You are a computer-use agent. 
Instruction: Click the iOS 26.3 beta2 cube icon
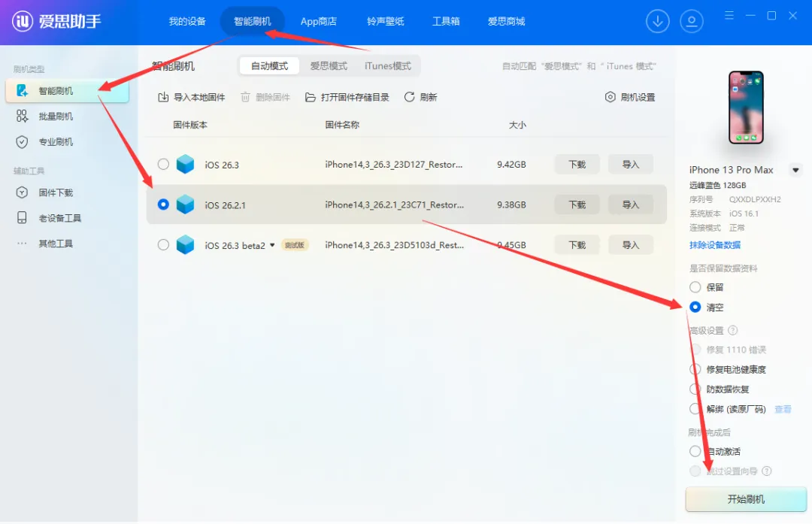pyautogui.click(x=185, y=245)
